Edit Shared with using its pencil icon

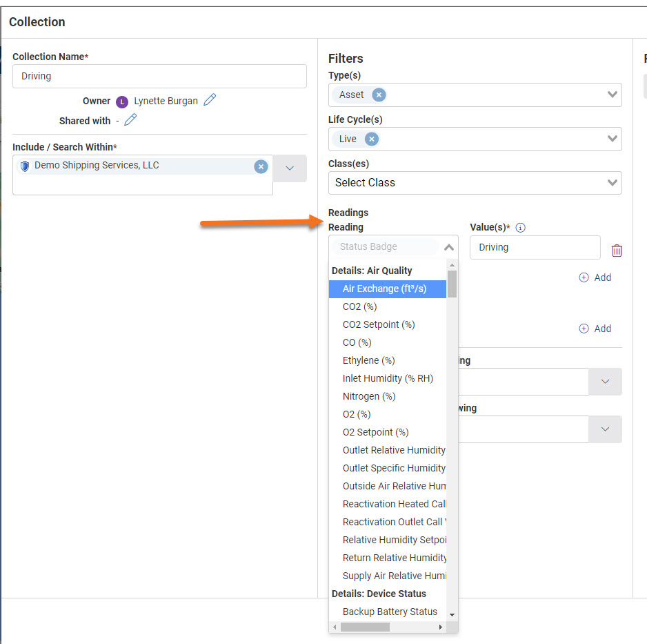point(130,119)
